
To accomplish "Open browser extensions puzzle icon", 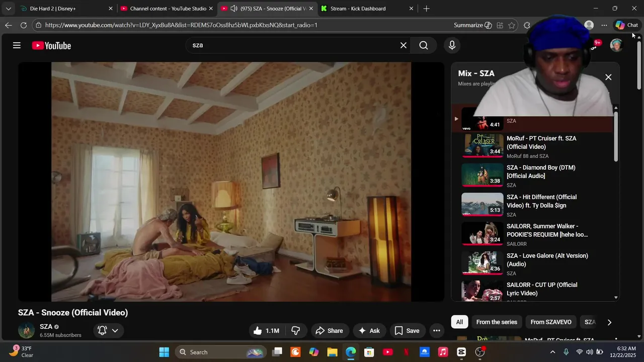I will pyautogui.click(x=527, y=25).
